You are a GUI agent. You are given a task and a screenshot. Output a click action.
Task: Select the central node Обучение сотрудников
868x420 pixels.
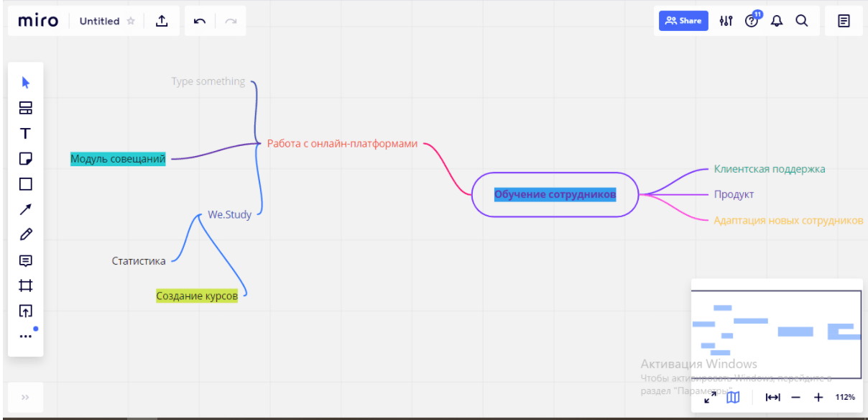click(555, 194)
